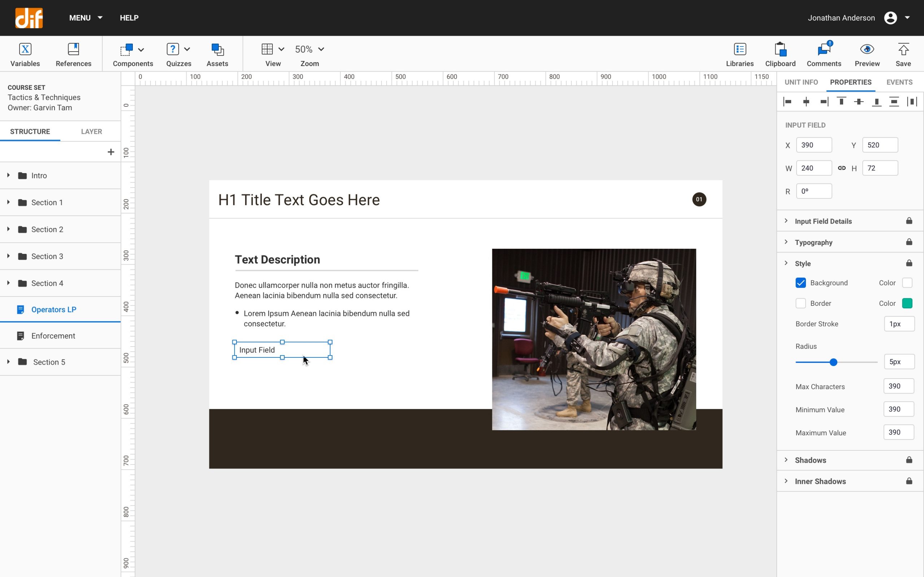This screenshot has width=924, height=577.
Task: Switch to Events tab
Action: pyautogui.click(x=899, y=82)
